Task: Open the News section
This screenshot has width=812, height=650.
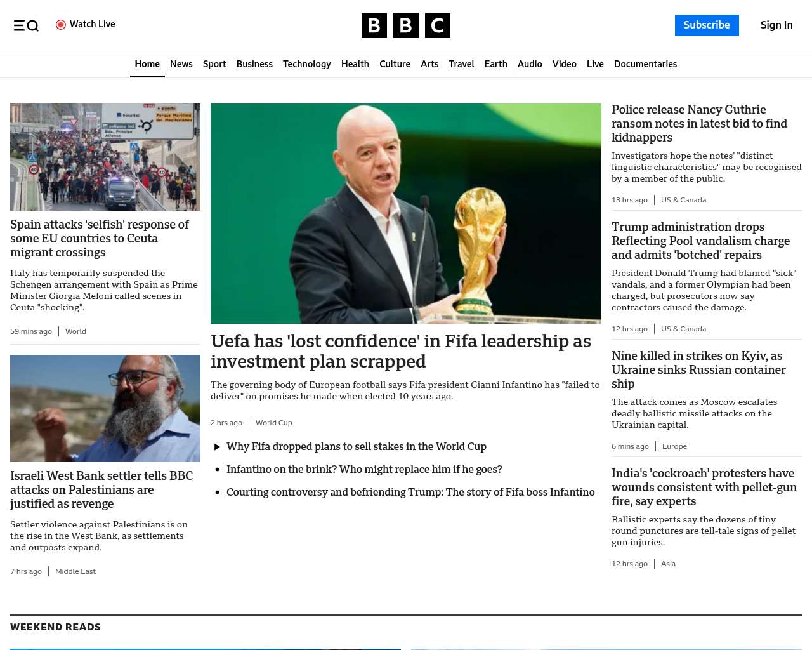Action: tap(181, 64)
